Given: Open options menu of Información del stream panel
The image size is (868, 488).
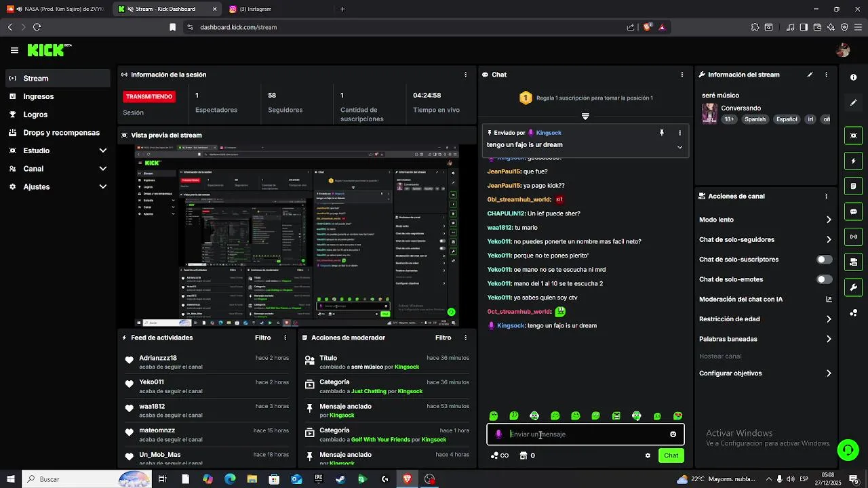Looking at the screenshot, I should (x=826, y=75).
